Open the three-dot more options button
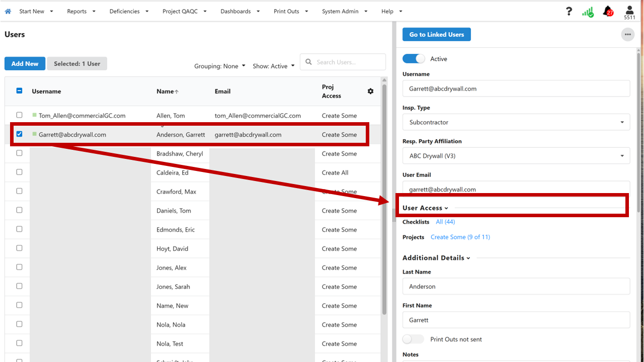Viewport: 644px width, 362px height. 627,35
